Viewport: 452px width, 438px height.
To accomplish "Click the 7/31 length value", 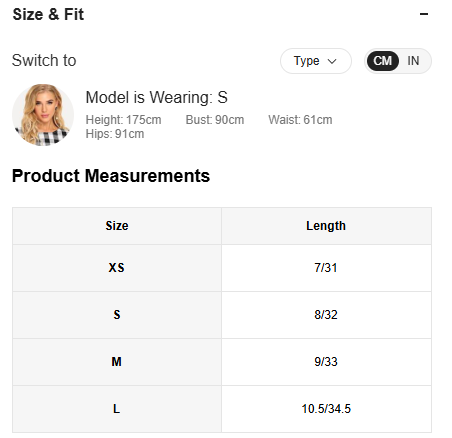I will (x=326, y=268).
